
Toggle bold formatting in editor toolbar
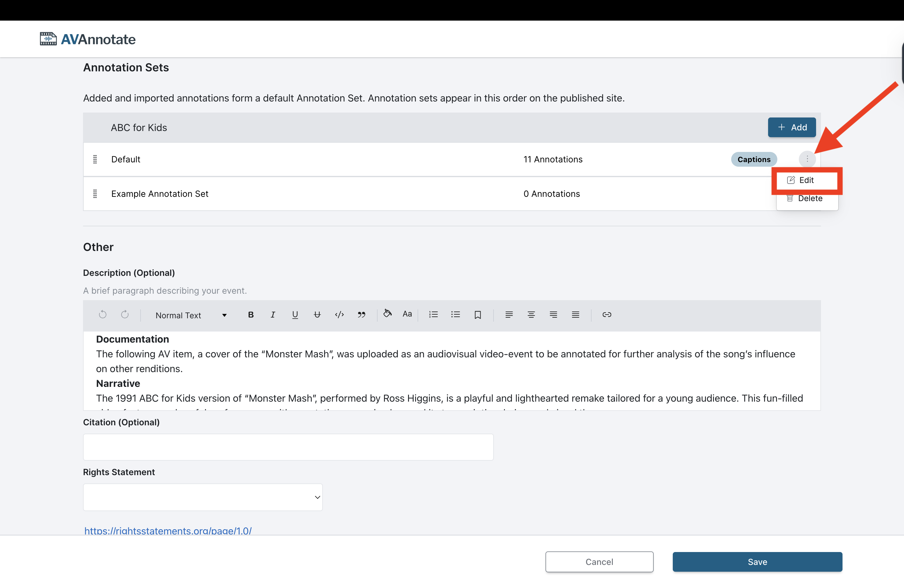[251, 315]
